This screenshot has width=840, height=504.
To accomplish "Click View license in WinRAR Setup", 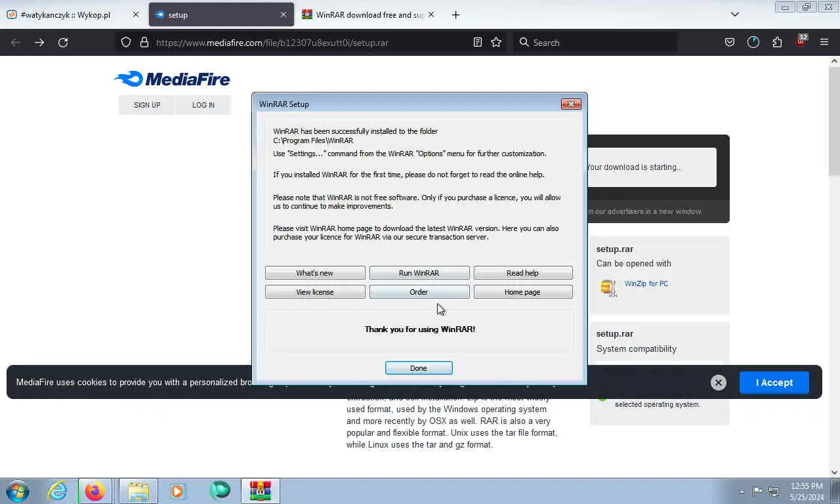I will [315, 292].
